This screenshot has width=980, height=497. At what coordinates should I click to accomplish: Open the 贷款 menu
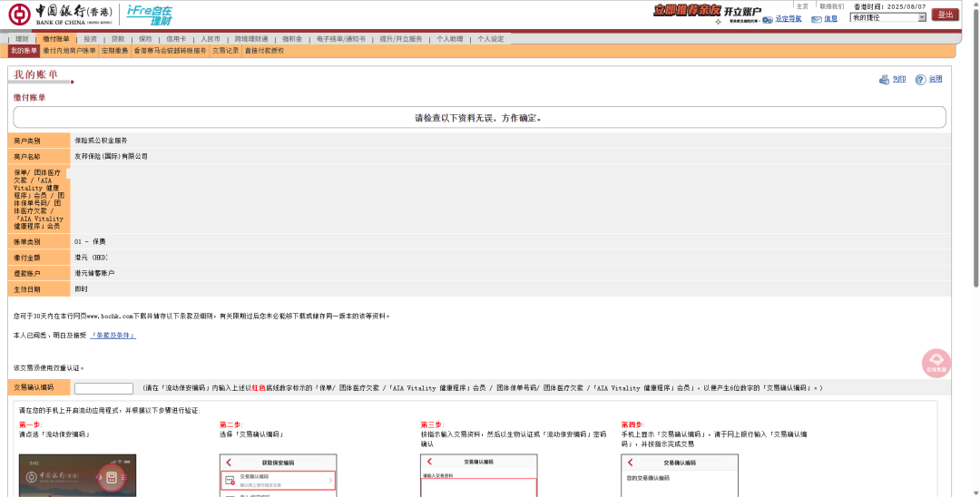118,39
